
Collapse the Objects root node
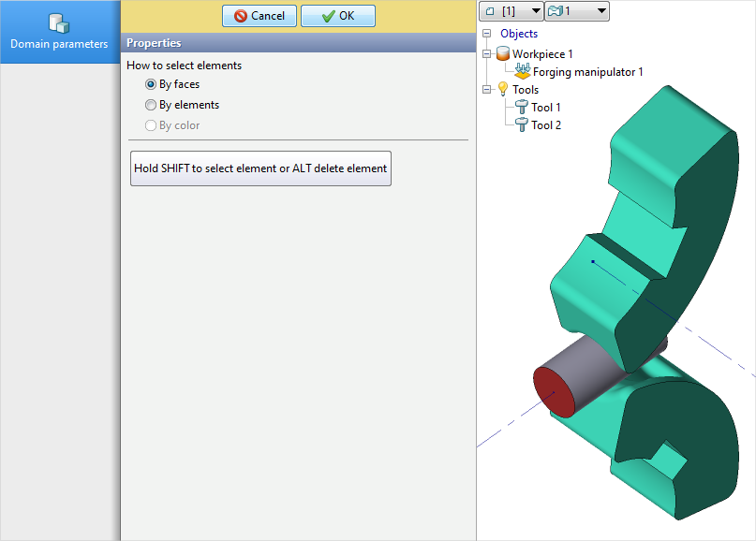click(x=486, y=34)
